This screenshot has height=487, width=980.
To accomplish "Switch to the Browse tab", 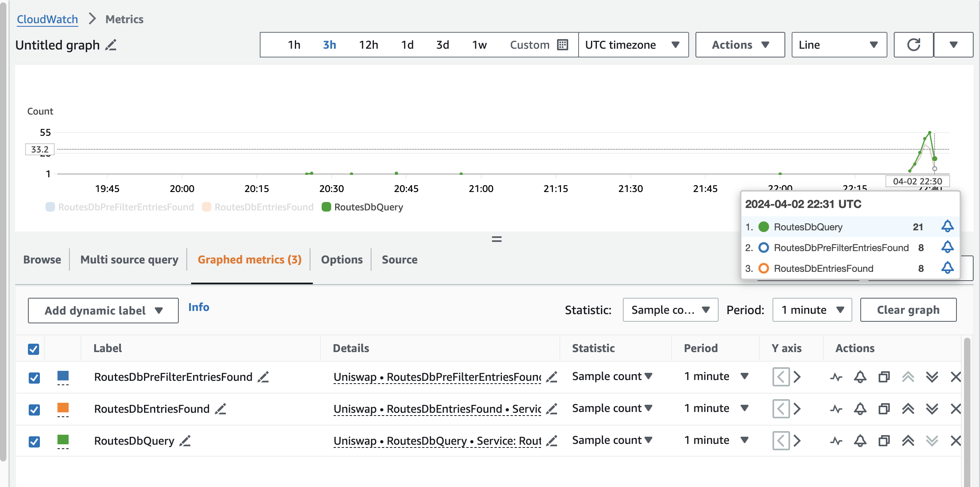I will 42,259.
